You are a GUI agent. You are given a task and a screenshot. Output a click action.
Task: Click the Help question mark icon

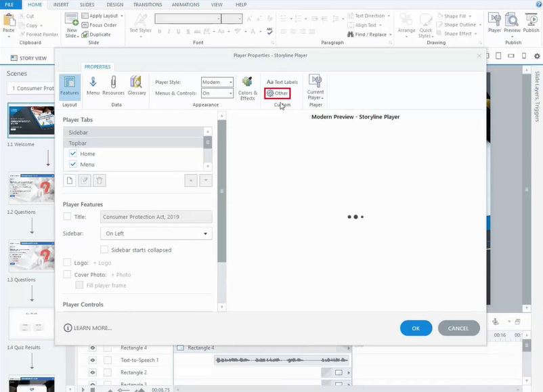click(x=539, y=4)
